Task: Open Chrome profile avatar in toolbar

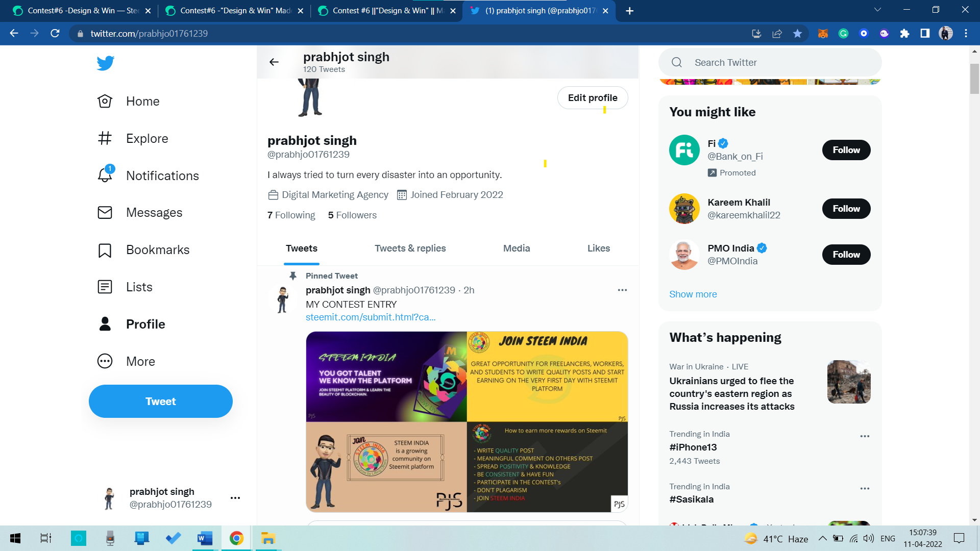Action: coord(945,34)
